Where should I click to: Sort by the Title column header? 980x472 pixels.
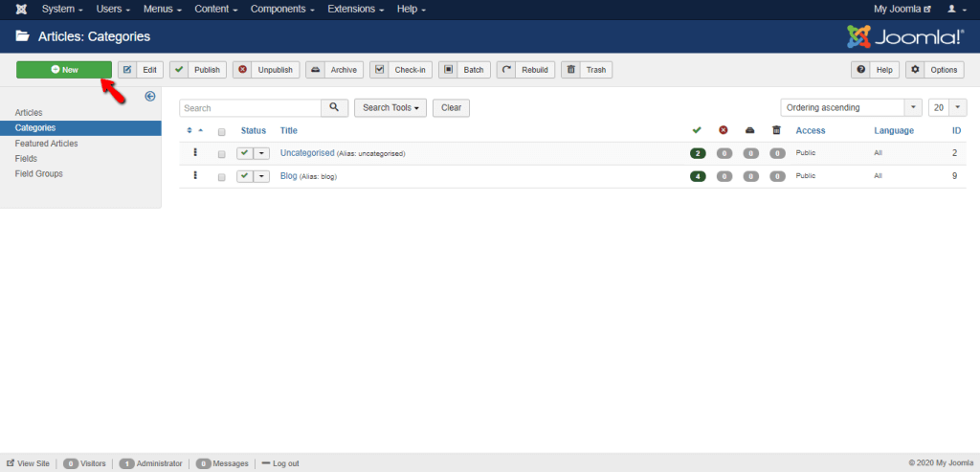289,130
